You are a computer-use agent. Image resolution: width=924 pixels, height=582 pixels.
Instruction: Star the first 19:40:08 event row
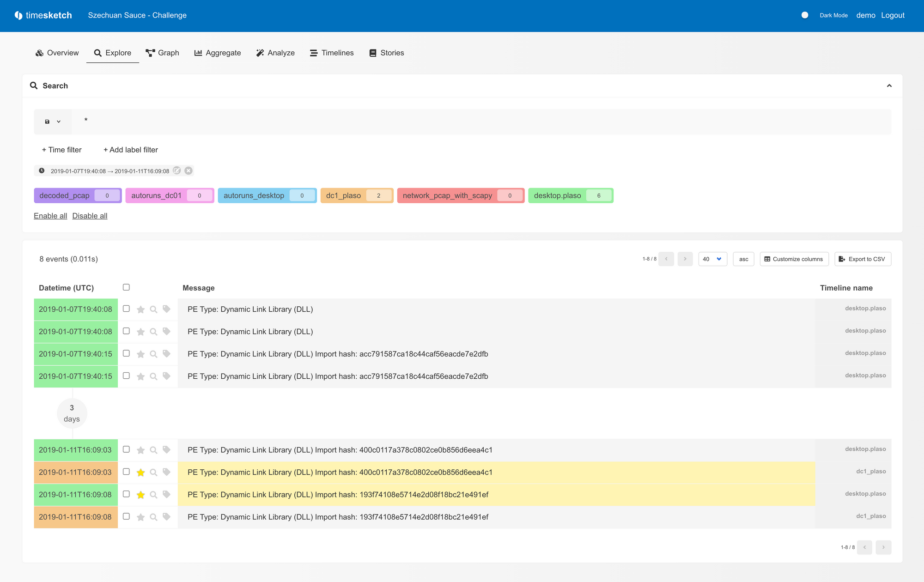[141, 309]
